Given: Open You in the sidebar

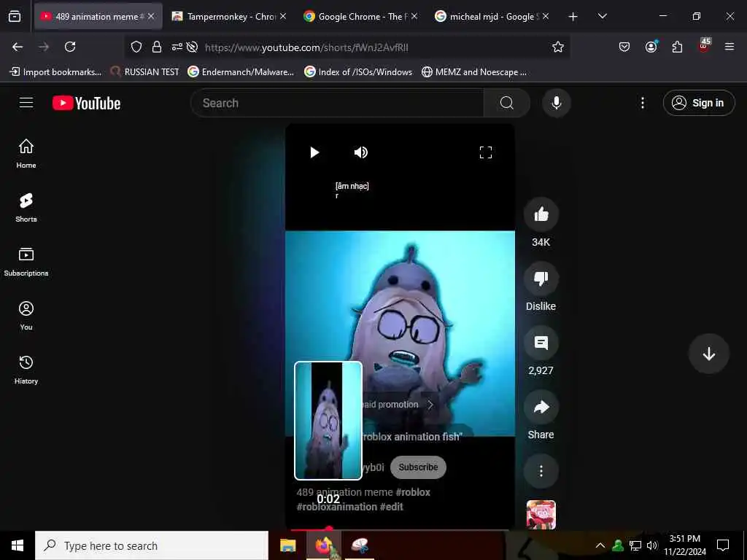Looking at the screenshot, I should click(x=26, y=315).
